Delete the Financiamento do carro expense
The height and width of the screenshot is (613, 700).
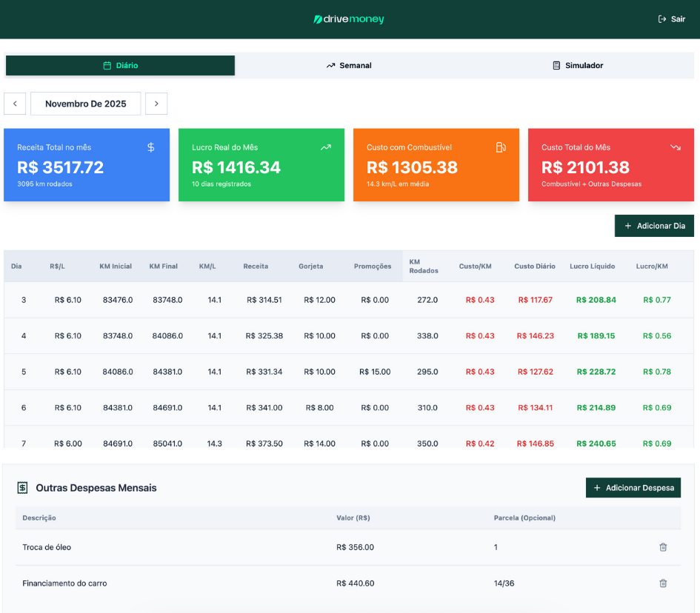(x=663, y=583)
